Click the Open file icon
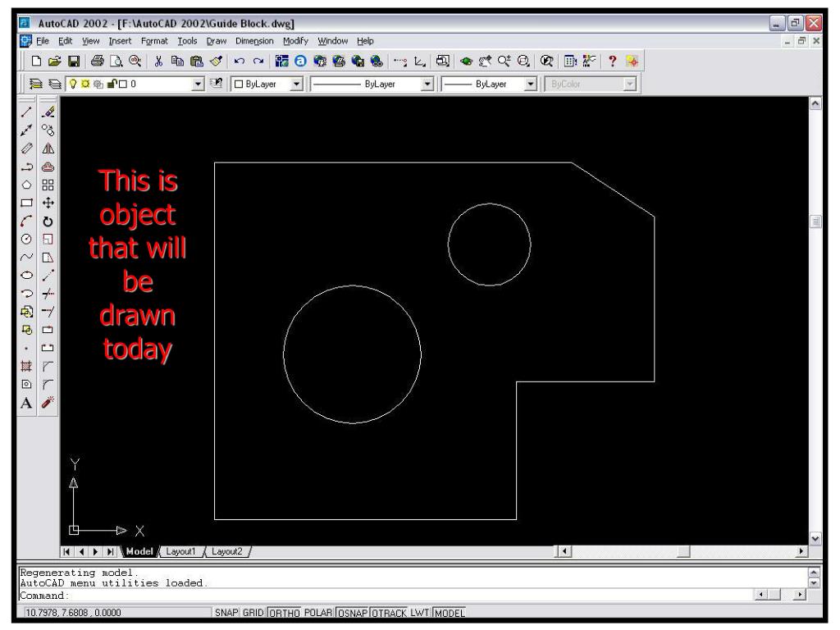The height and width of the screenshot is (630, 840). 55,61
